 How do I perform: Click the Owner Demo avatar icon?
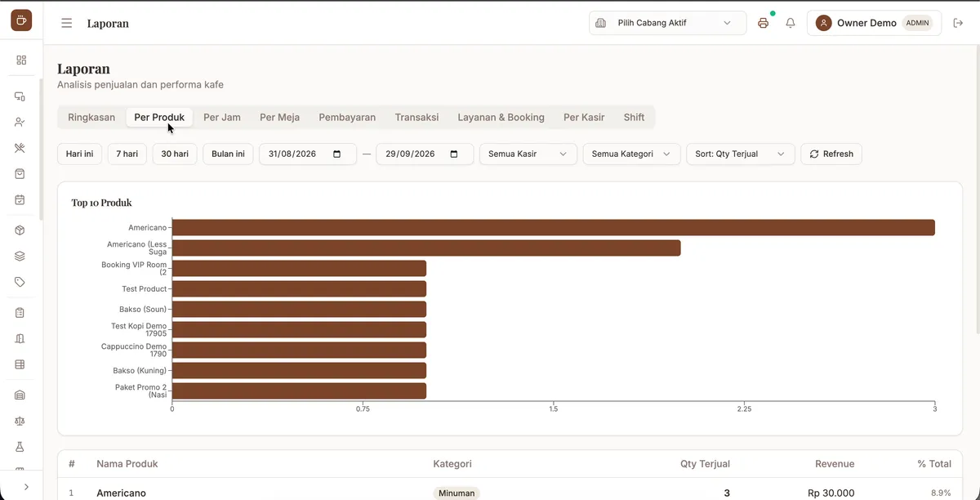(824, 23)
